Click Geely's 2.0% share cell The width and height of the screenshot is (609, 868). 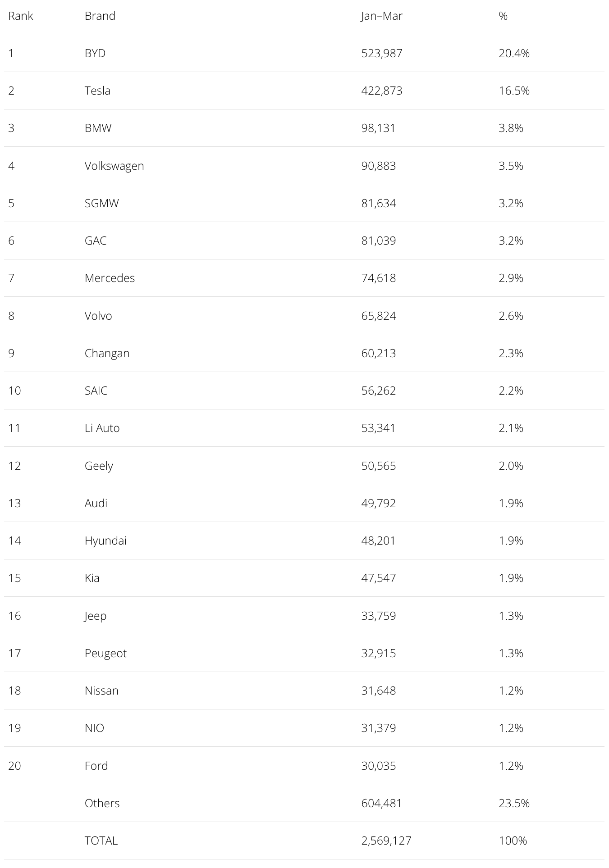511,466
